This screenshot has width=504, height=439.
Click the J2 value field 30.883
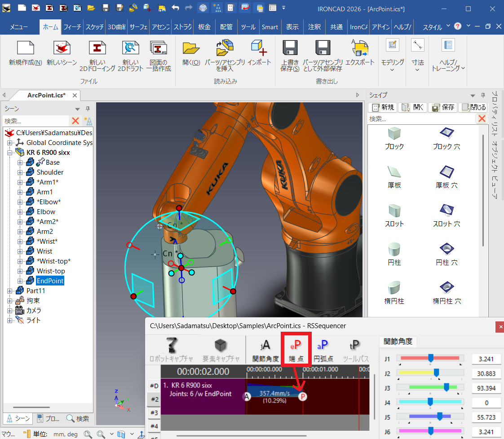[x=486, y=374]
